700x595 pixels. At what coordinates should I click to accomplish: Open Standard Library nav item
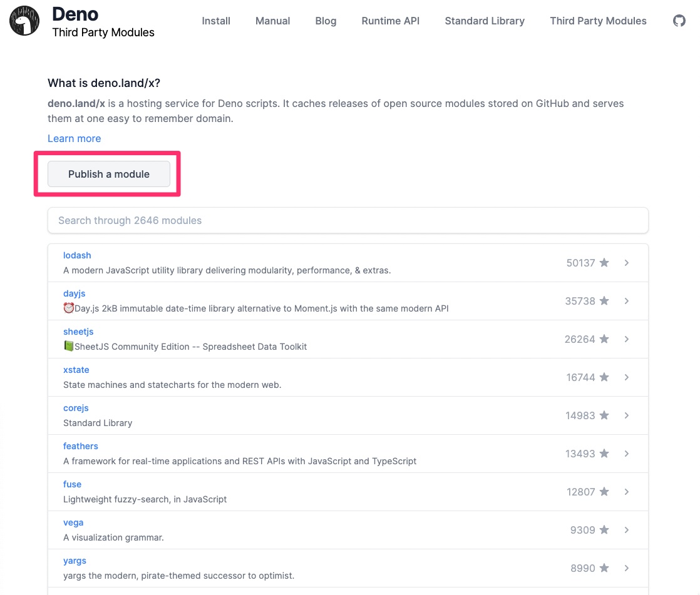[485, 21]
